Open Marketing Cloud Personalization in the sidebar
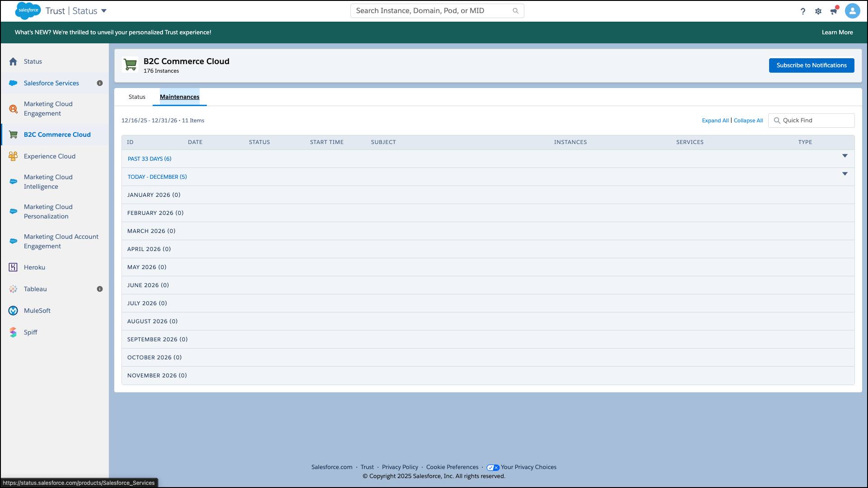This screenshot has height=488, width=868. coord(48,212)
